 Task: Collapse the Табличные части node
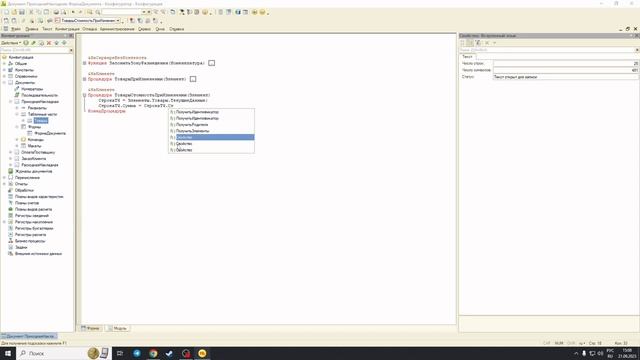pyautogui.click(x=17, y=114)
